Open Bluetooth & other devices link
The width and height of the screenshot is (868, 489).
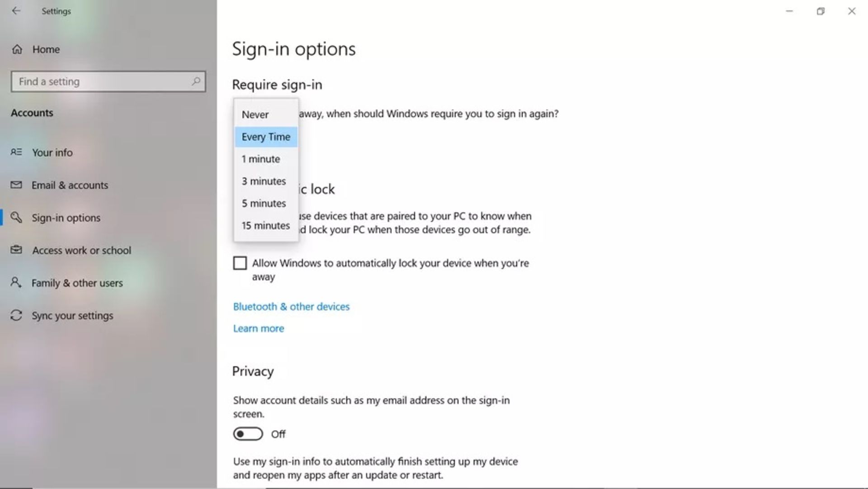point(291,307)
